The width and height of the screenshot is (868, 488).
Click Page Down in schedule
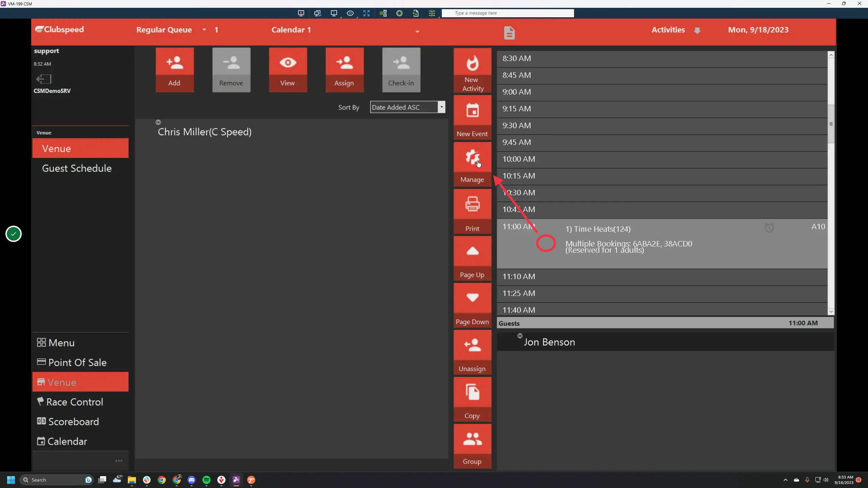472,305
